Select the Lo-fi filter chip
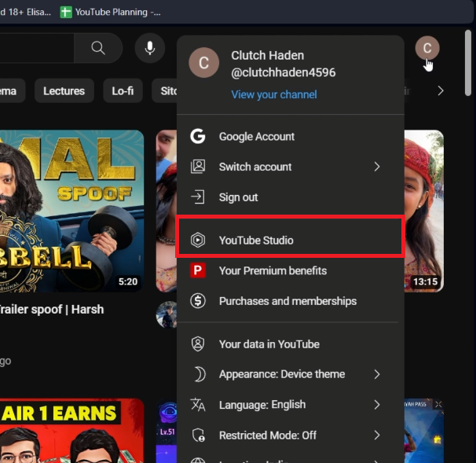Viewport: 476px width, 463px height. 123,91
